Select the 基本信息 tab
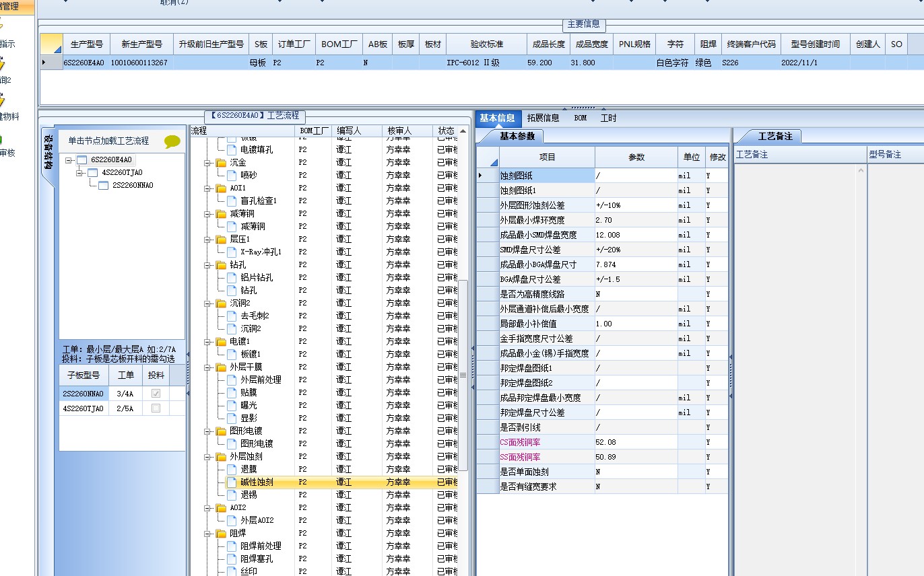Viewport: 924px width, 576px height. click(x=498, y=118)
